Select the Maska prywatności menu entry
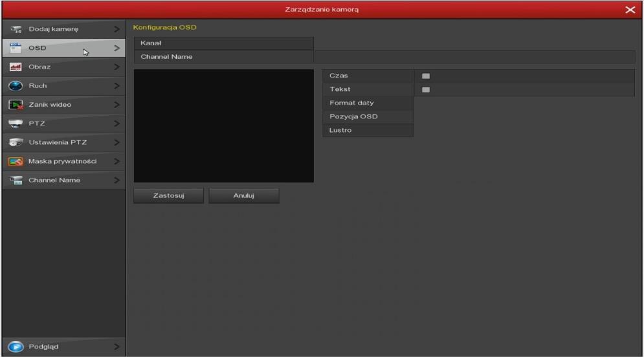Viewport: 644px width, 357px height. coord(63,161)
